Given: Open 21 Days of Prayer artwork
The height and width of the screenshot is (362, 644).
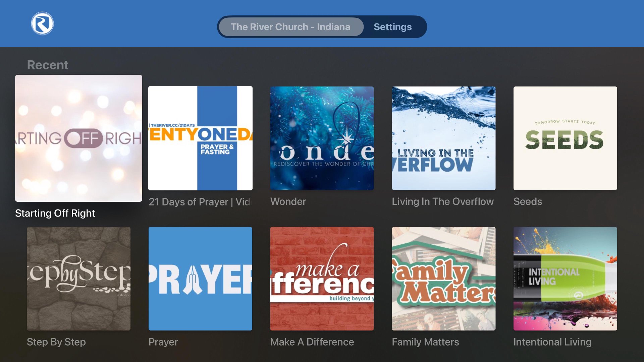Looking at the screenshot, I should [x=200, y=138].
